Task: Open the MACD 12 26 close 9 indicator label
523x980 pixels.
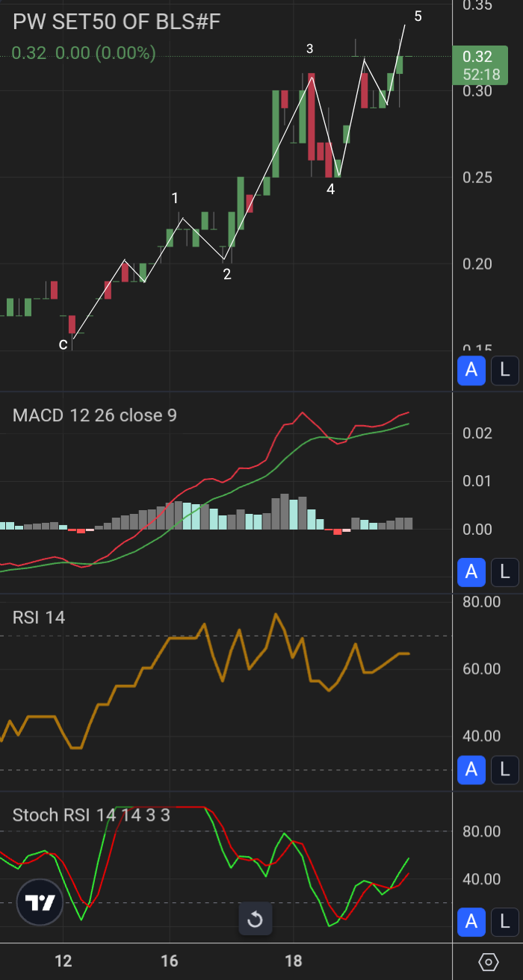Action: tap(95, 415)
